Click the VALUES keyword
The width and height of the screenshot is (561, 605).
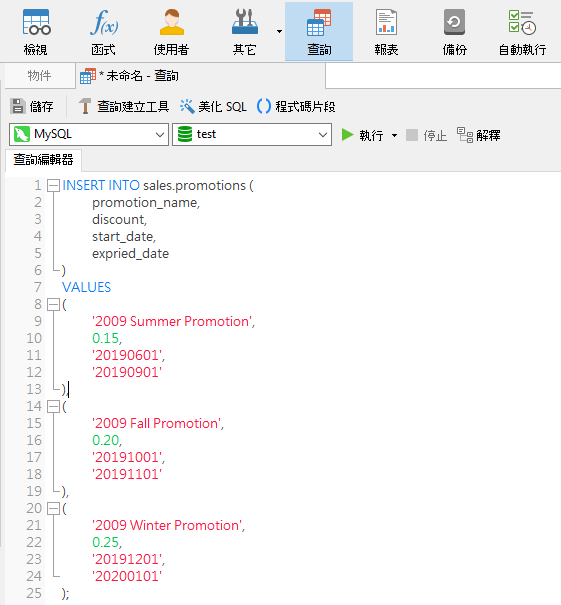point(86,287)
